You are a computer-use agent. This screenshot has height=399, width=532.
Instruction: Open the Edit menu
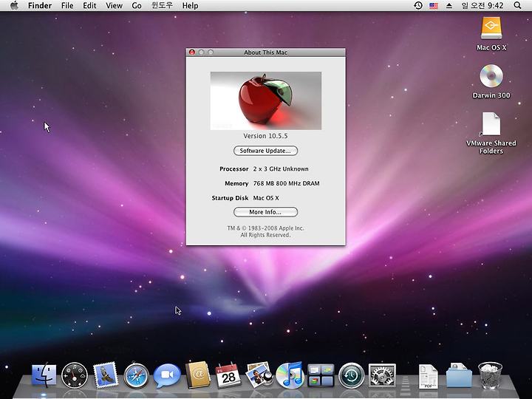(89, 5)
